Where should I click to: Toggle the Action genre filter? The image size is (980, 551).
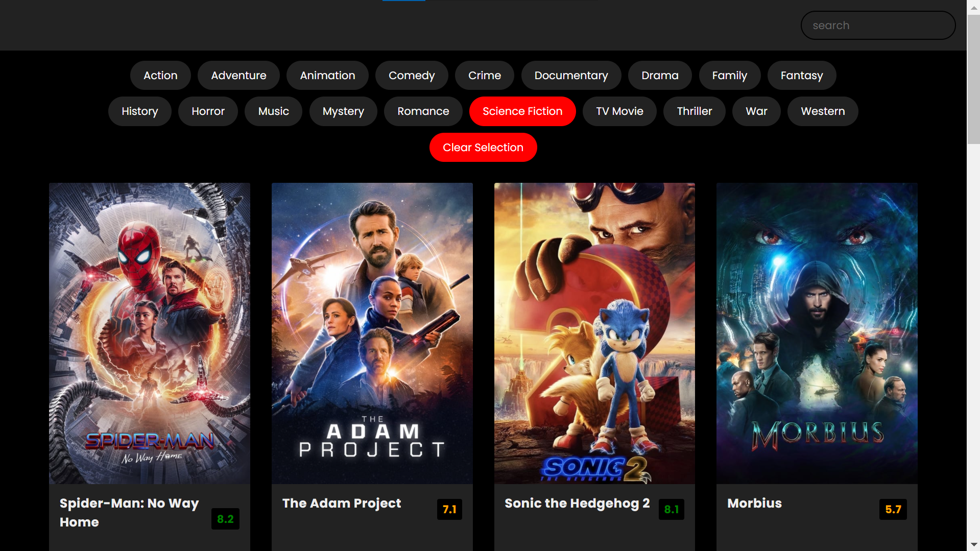point(160,76)
